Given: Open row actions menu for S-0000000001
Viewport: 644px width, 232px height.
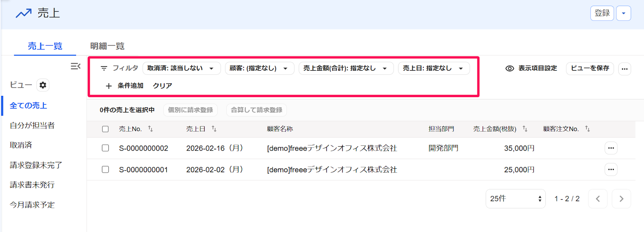Looking at the screenshot, I should click(611, 170).
